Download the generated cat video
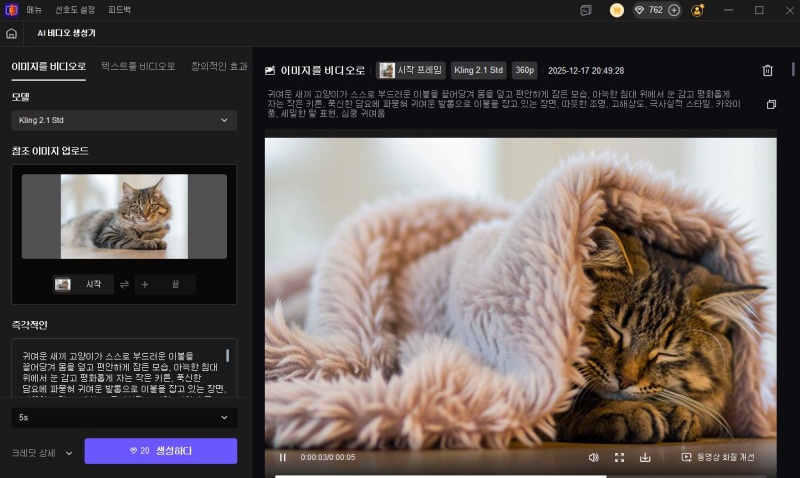Image resolution: width=800 pixels, height=478 pixels. click(x=645, y=457)
